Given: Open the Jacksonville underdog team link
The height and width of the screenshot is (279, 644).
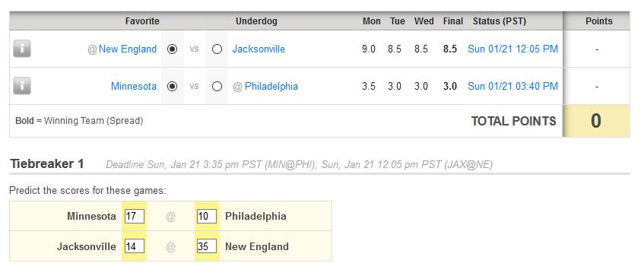Looking at the screenshot, I should (x=259, y=49).
